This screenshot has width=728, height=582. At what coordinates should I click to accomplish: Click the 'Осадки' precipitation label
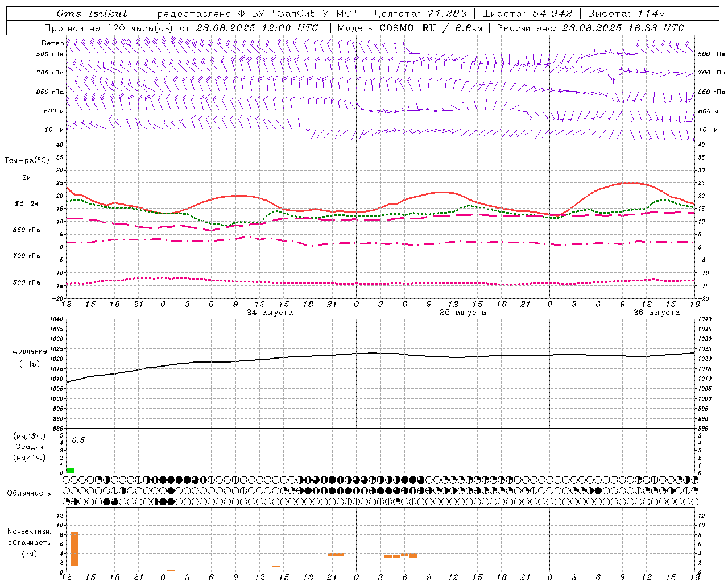tap(29, 447)
